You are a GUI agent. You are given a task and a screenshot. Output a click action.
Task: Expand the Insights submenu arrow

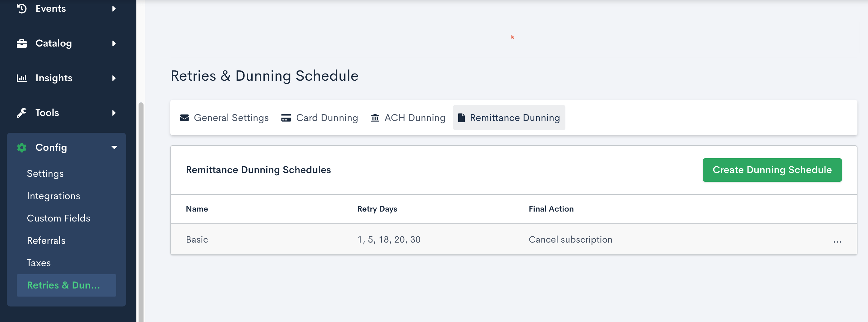tap(114, 78)
